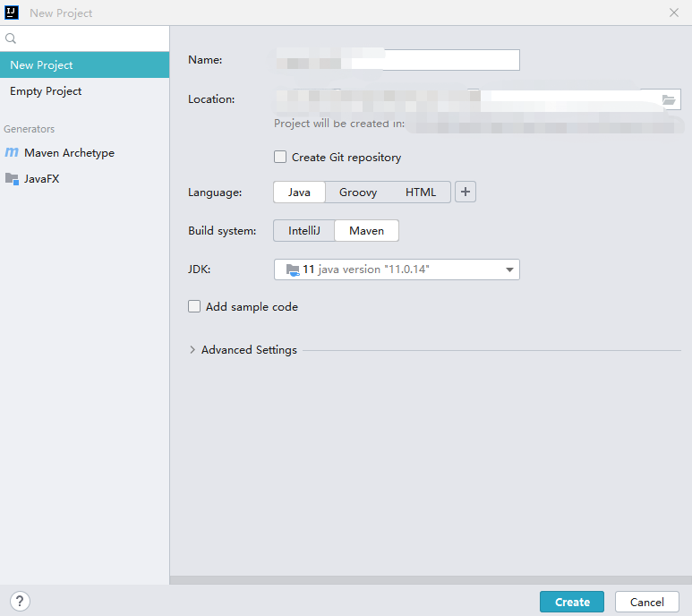Select IntelliJ build system
The image size is (692, 616).
[x=304, y=231]
